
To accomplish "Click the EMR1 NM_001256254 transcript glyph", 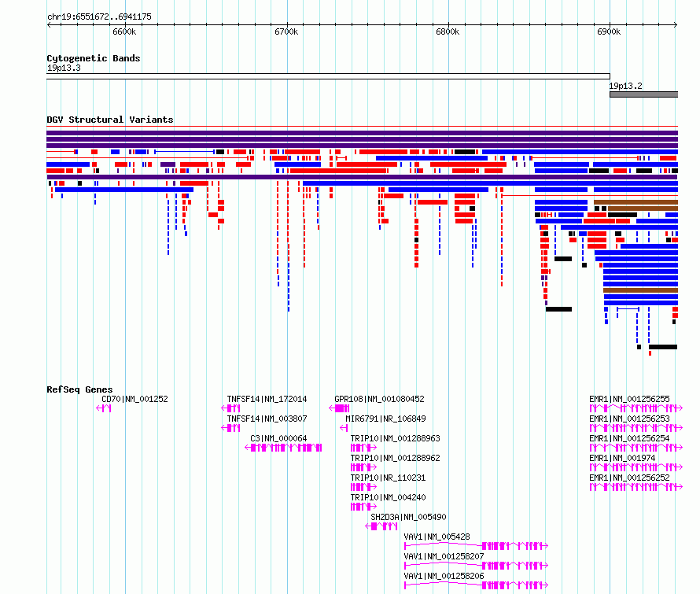I will (636, 448).
